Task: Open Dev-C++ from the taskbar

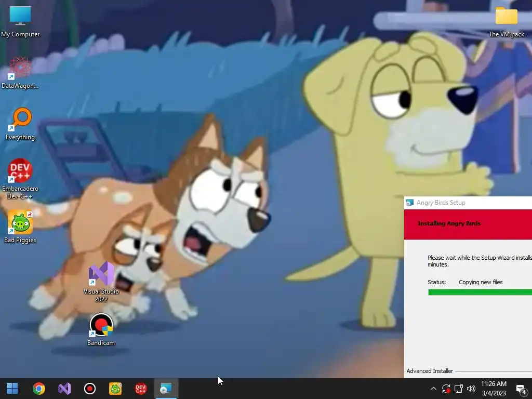Action: 140,389
